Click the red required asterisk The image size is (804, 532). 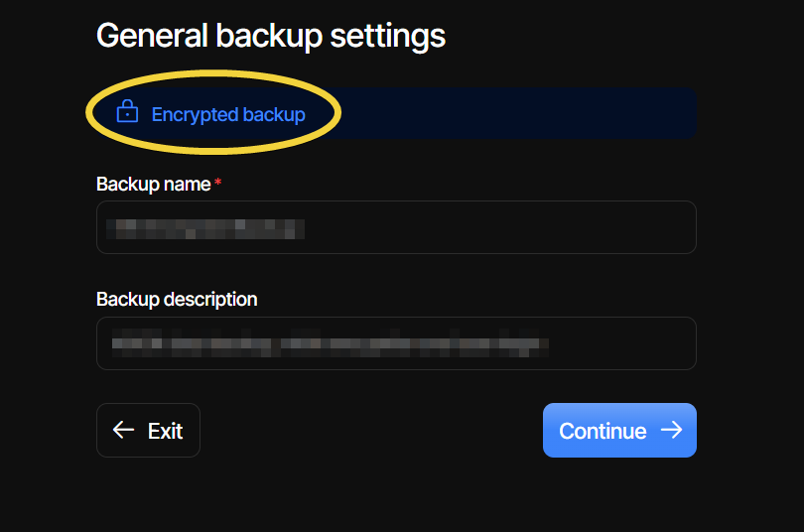[x=218, y=184]
